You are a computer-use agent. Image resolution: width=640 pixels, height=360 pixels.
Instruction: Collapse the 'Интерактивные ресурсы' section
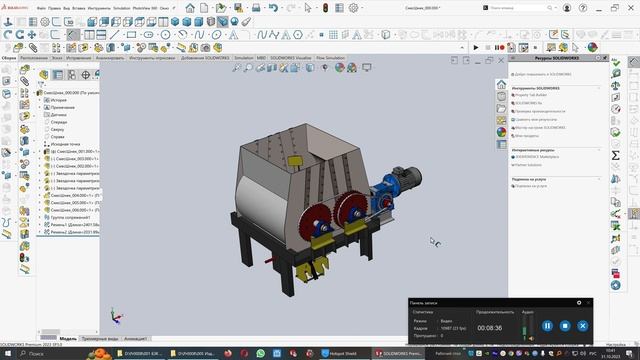tap(599, 150)
